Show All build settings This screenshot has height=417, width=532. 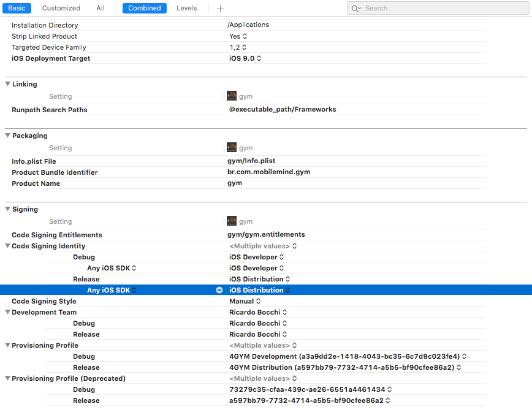101,9
